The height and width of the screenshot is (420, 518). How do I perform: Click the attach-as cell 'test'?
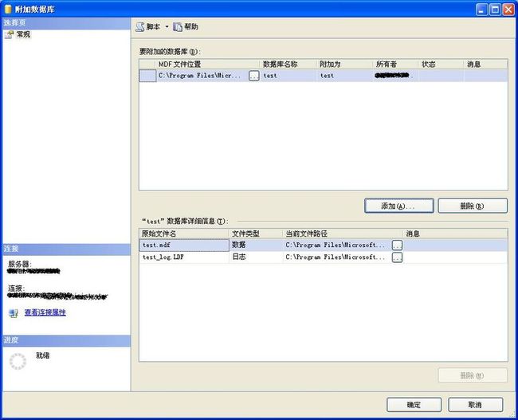[x=344, y=76]
